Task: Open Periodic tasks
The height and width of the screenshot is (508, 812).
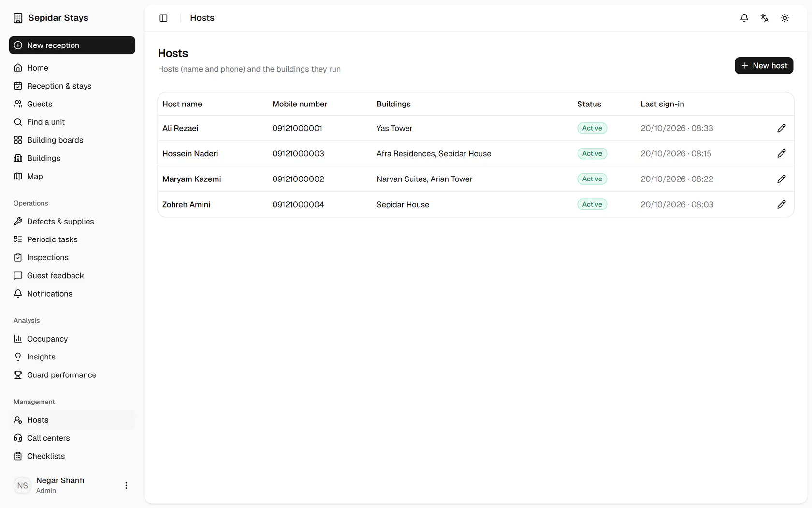Action: click(x=72, y=239)
